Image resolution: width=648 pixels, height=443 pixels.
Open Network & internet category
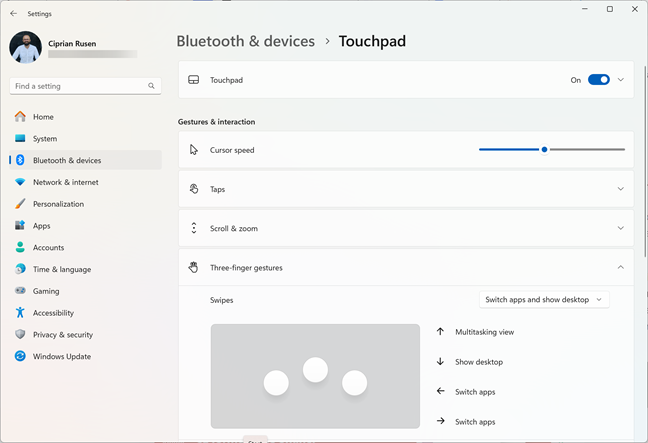tap(86, 182)
